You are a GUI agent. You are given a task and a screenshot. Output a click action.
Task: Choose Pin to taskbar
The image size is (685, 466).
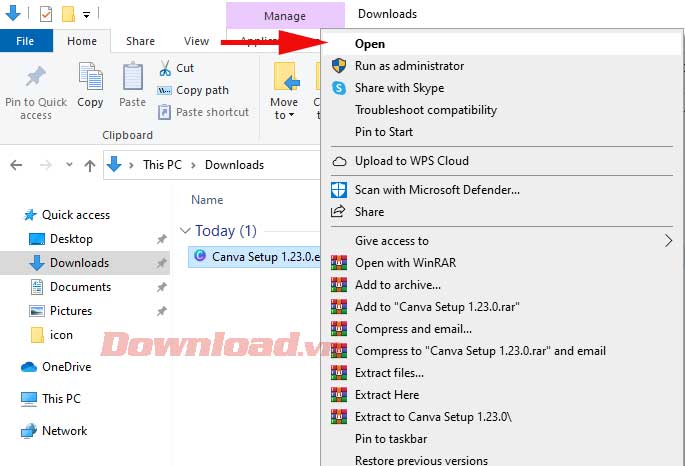(502, 439)
